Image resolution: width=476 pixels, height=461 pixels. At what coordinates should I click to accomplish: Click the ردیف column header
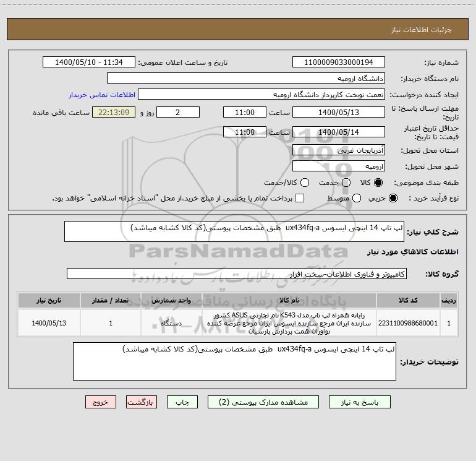click(x=449, y=300)
